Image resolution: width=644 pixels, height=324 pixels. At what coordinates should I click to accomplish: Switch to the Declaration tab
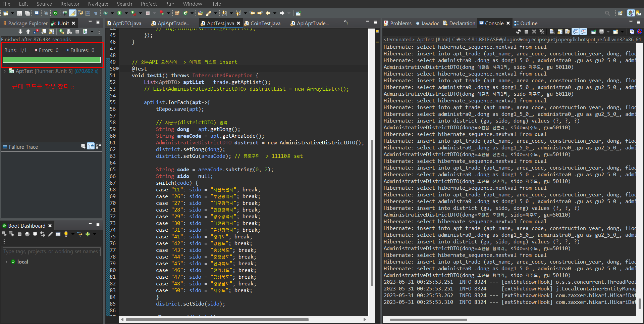(459, 23)
